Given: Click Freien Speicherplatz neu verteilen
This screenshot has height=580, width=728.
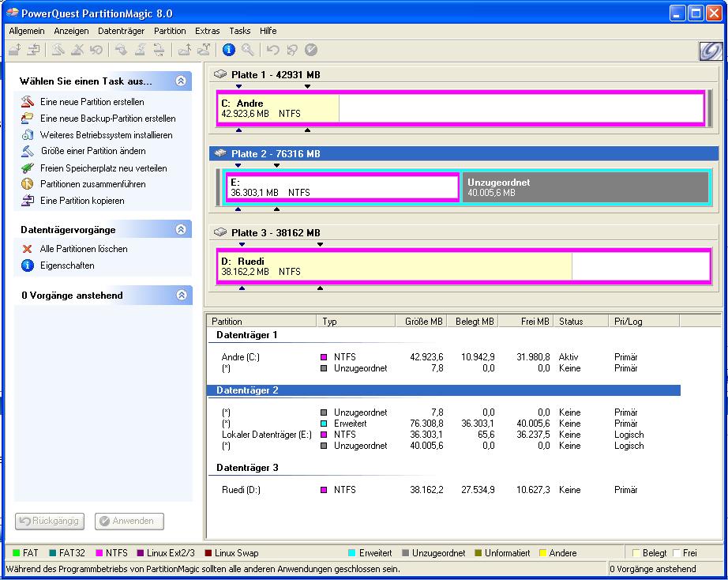Looking at the screenshot, I should (103, 168).
